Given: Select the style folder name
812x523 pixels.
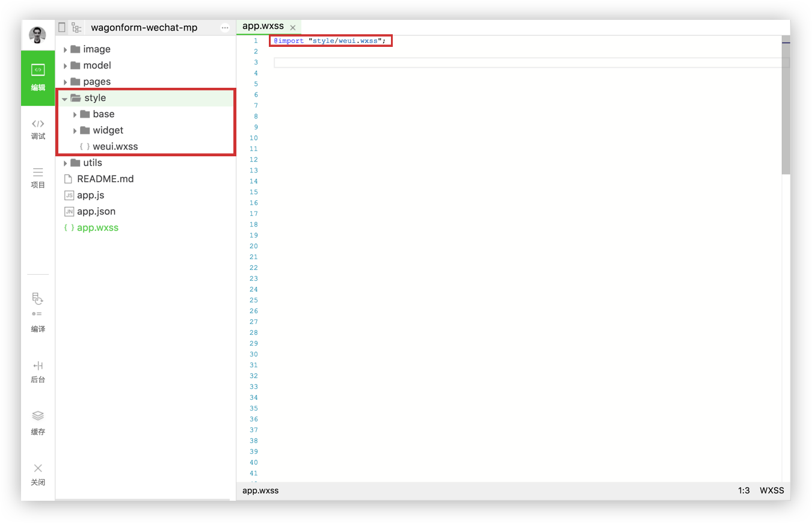Looking at the screenshot, I should 95,98.
